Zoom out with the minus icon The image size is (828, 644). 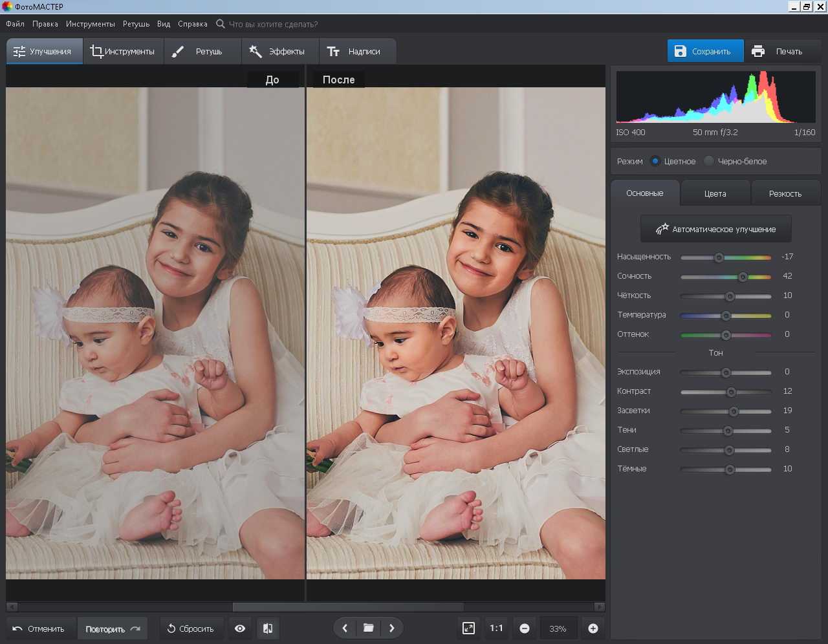click(525, 628)
